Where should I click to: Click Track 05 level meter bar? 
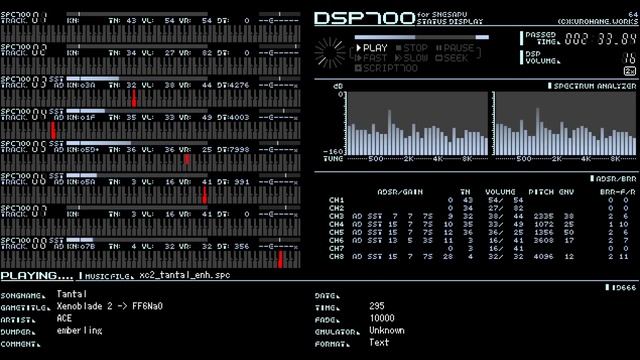click(137, 143)
